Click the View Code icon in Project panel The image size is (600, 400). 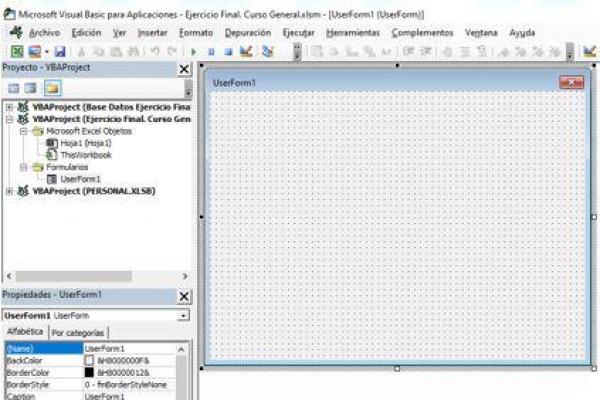pyautogui.click(x=14, y=88)
